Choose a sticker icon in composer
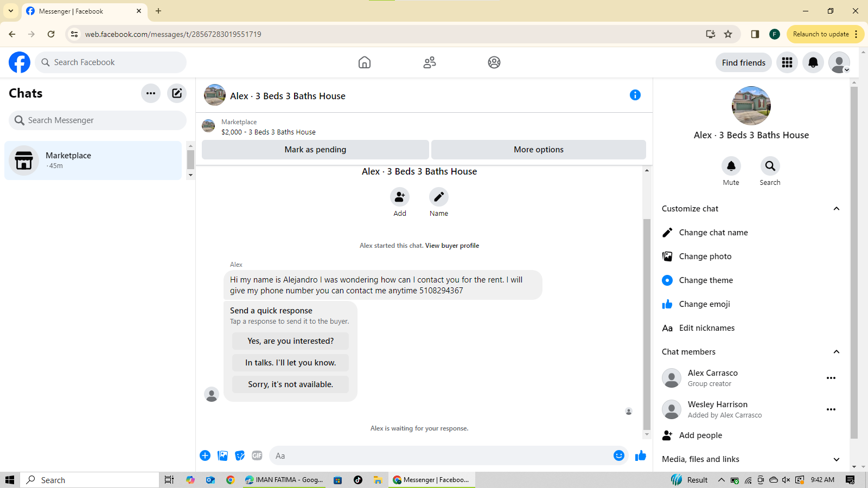 (x=240, y=455)
